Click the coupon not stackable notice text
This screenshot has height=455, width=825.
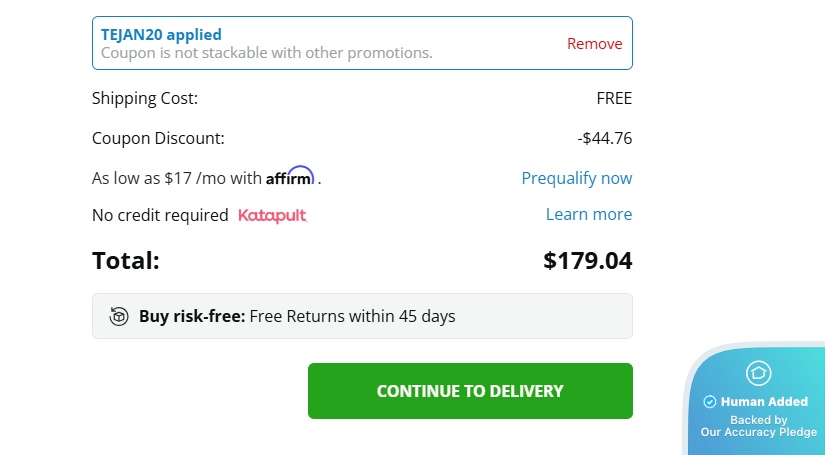point(266,53)
